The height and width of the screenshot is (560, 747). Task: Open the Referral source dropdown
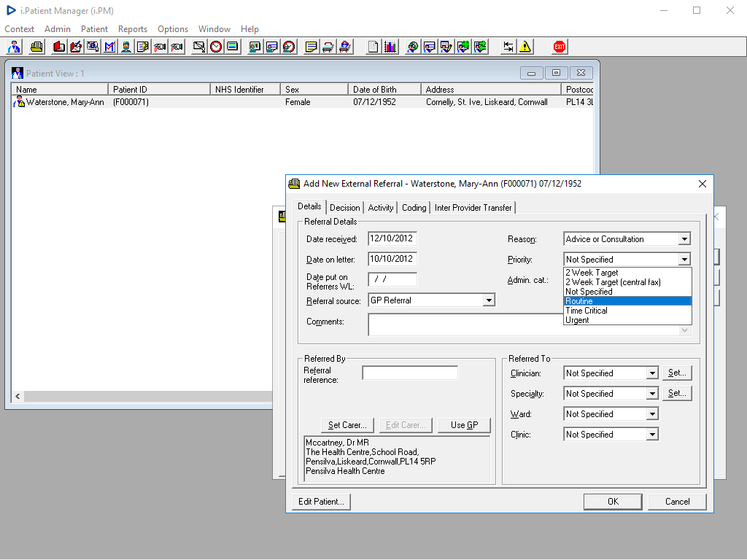[x=489, y=300]
